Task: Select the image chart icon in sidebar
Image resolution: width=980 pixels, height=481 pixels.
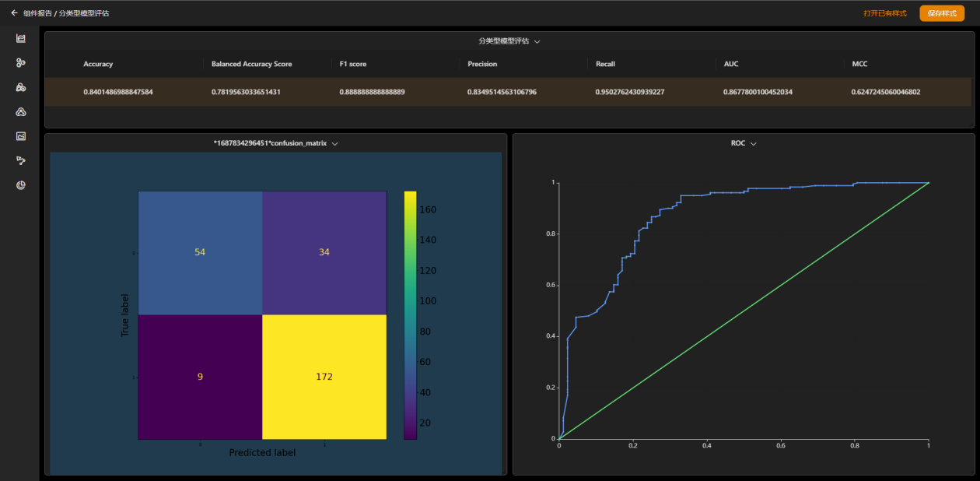Action: click(21, 136)
